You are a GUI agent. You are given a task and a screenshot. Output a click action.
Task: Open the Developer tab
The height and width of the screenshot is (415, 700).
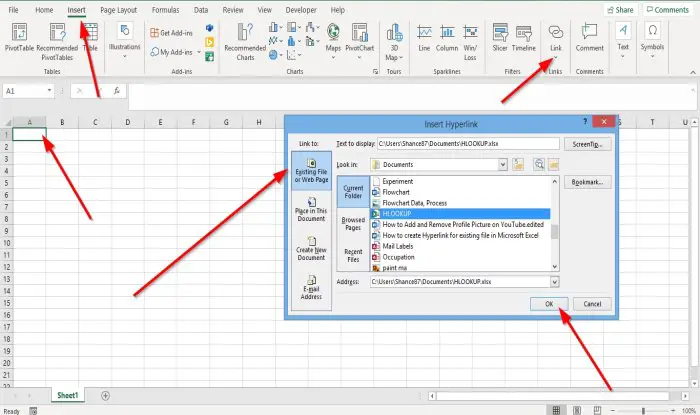(x=301, y=9)
